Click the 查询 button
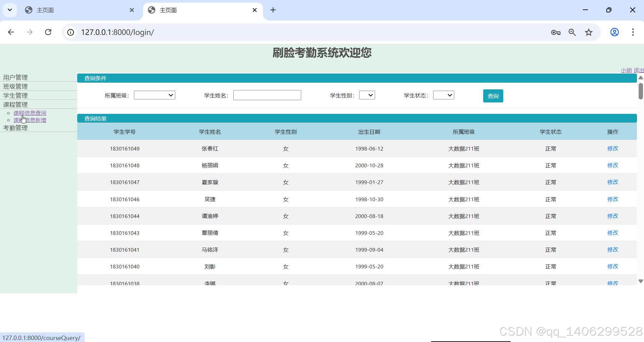The height and width of the screenshot is (342, 644). 493,96
